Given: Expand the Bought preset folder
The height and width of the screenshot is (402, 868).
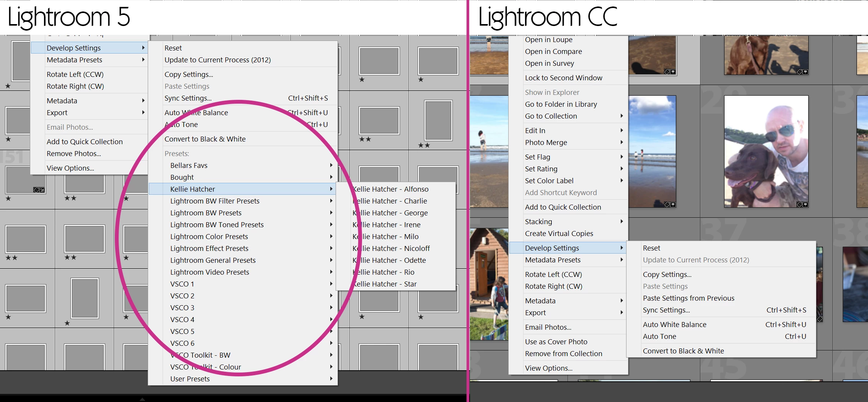Looking at the screenshot, I should [x=243, y=177].
